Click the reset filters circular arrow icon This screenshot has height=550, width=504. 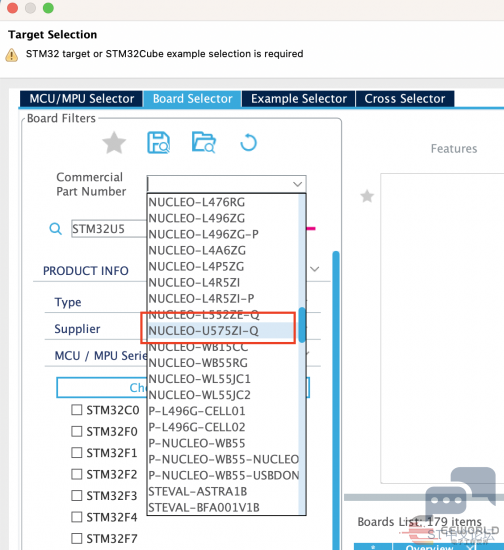click(x=248, y=142)
